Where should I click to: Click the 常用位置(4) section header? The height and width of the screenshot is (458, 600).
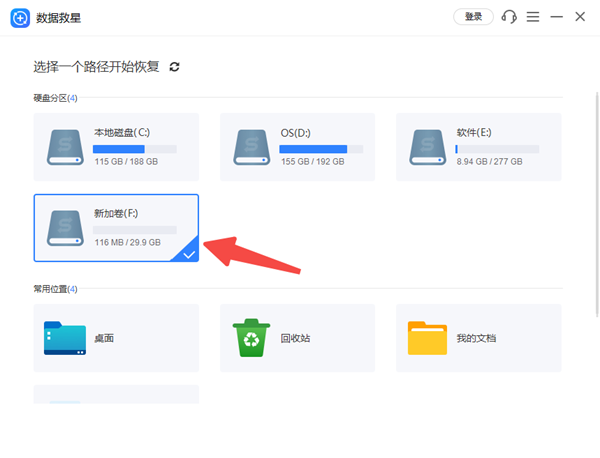[55, 289]
